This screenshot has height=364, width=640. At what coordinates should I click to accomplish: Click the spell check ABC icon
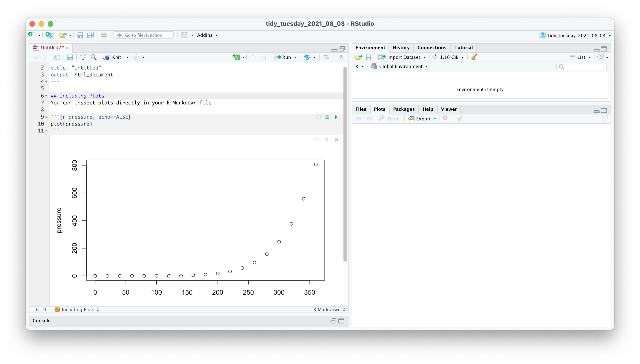point(83,57)
